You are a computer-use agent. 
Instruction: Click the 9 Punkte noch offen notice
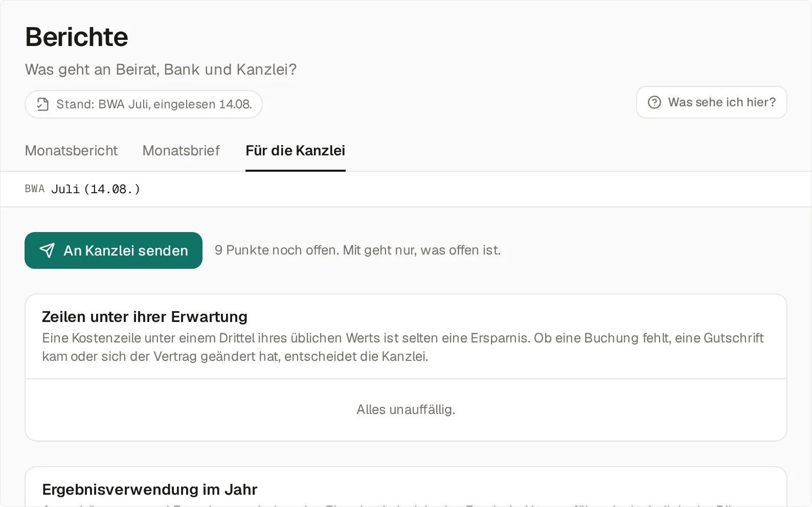358,250
